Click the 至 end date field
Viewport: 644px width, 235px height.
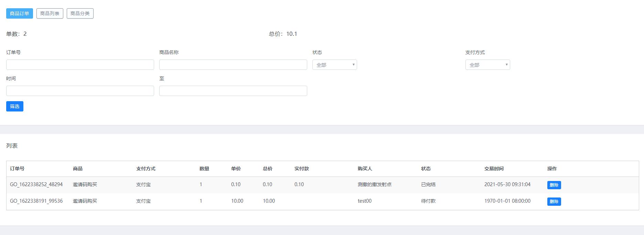click(233, 91)
